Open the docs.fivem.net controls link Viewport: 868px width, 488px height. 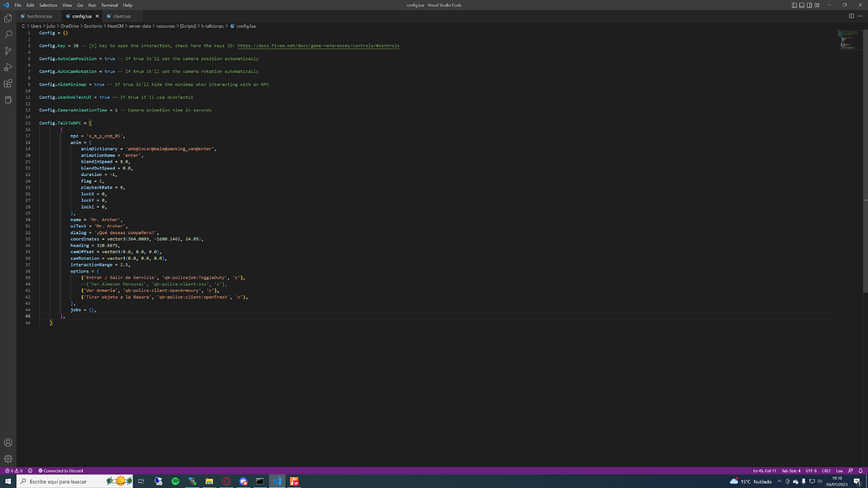tap(318, 45)
